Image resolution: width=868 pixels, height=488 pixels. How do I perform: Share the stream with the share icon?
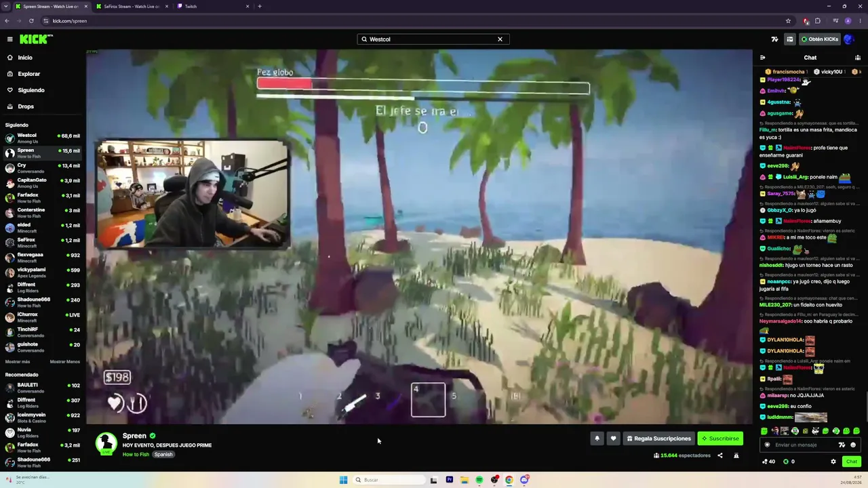720,455
